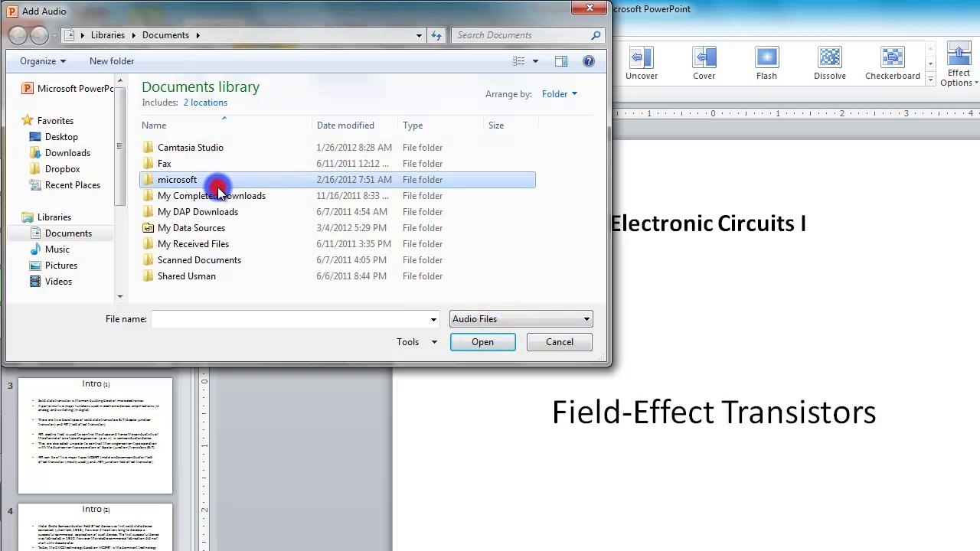Select Documents library in navigation pane
The image size is (980, 551).
click(68, 233)
